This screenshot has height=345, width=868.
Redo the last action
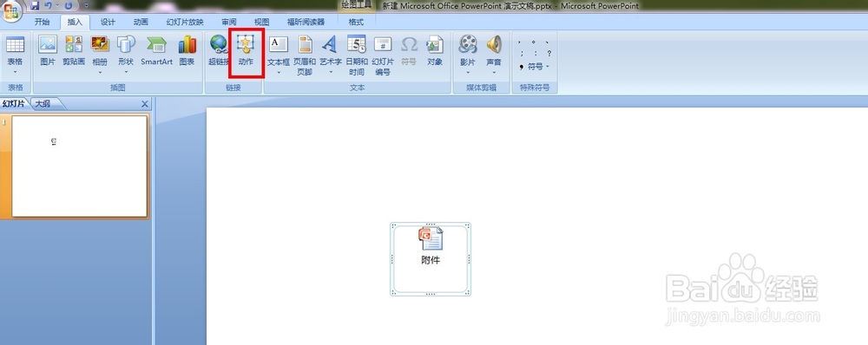tap(69, 5)
